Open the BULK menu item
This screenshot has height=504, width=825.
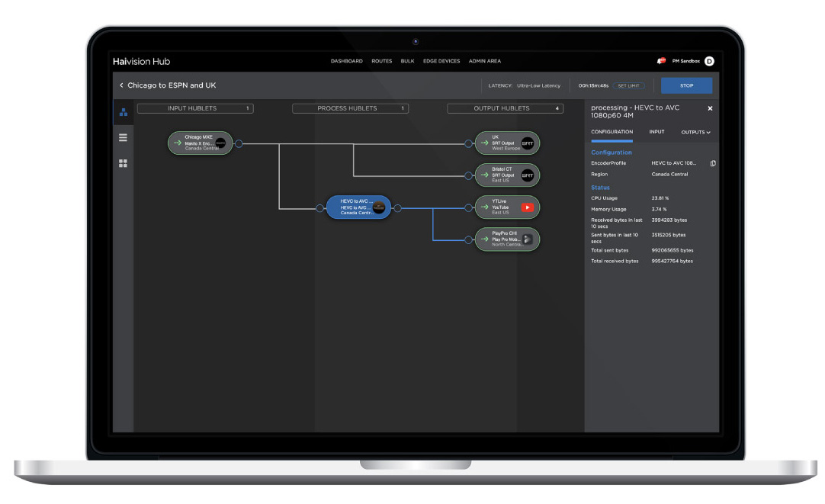(x=407, y=61)
